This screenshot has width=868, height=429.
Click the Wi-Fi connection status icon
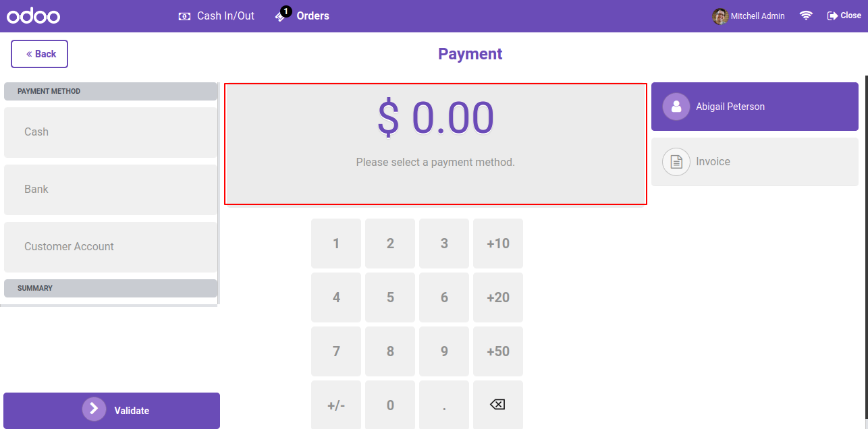point(806,16)
